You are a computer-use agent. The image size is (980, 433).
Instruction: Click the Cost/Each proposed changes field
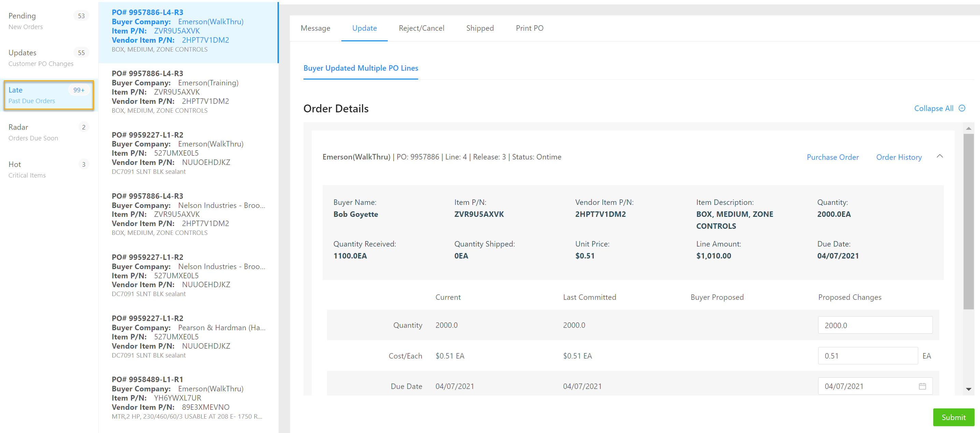point(868,356)
